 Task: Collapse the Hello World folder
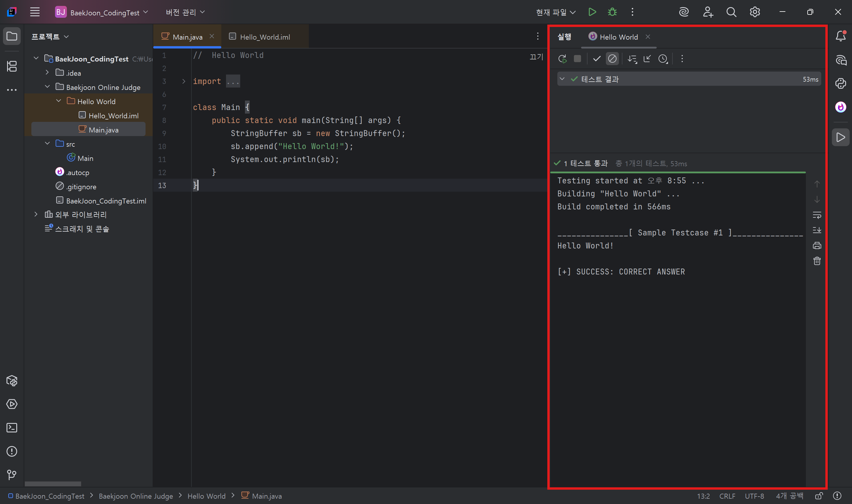click(58, 101)
